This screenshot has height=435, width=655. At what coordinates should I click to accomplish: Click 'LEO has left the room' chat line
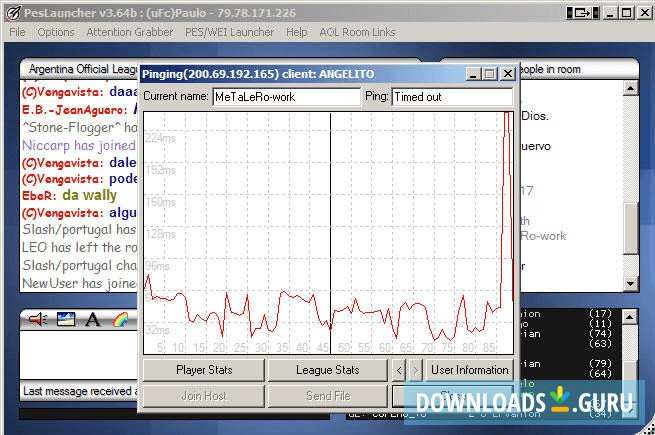79,247
